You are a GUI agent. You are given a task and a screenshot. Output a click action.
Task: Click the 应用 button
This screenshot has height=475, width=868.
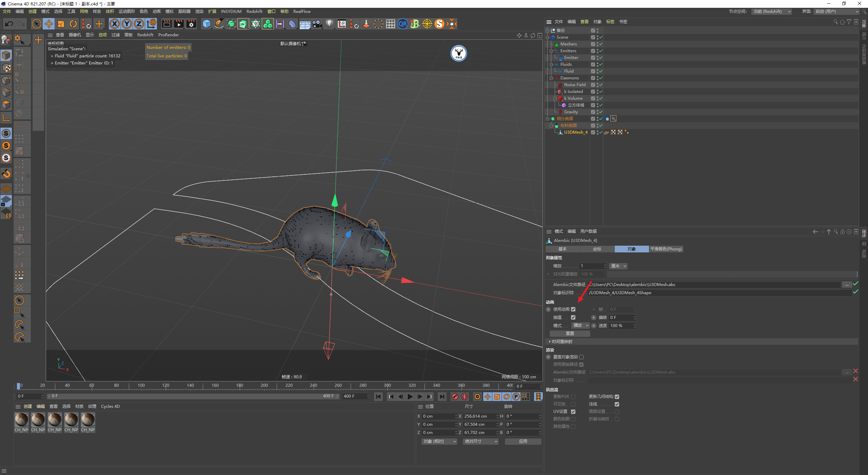point(523,441)
